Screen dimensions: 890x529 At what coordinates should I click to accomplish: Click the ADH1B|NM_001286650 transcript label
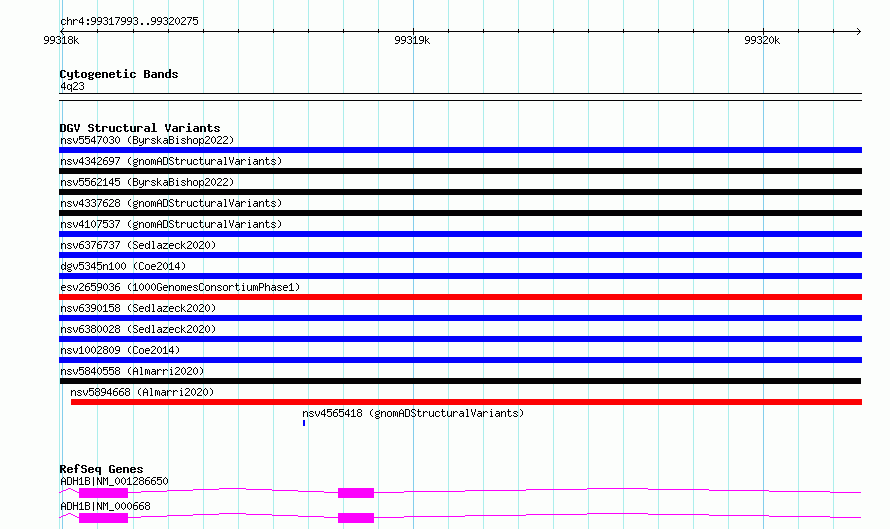point(114,481)
